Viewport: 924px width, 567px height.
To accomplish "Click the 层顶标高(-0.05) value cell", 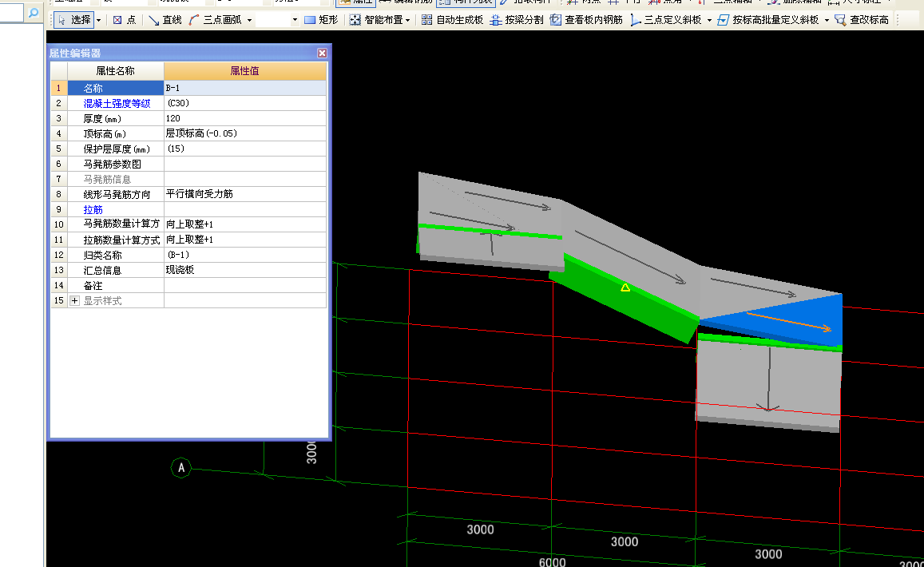I will coord(244,134).
